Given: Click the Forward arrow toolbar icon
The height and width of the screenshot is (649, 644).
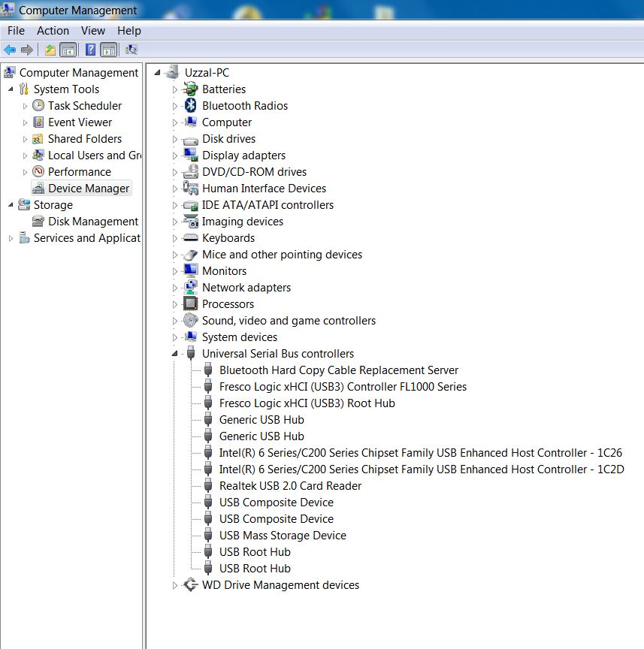Looking at the screenshot, I should (x=27, y=50).
